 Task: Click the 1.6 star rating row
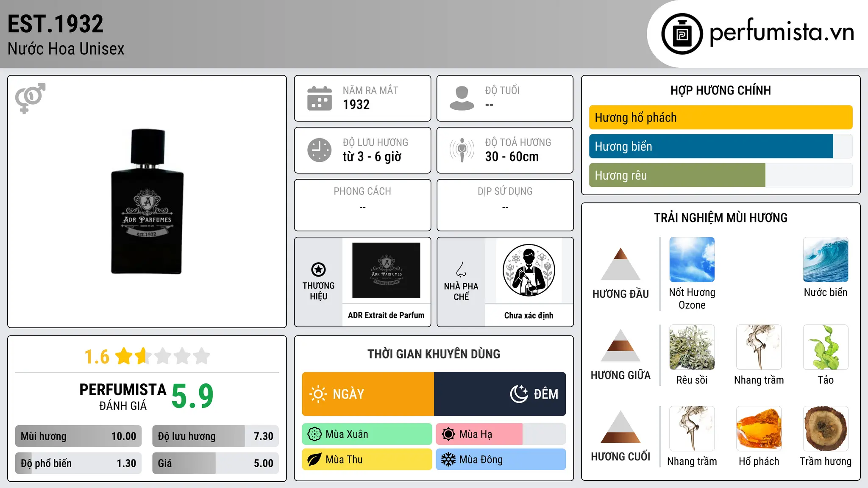[x=147, y=356]
